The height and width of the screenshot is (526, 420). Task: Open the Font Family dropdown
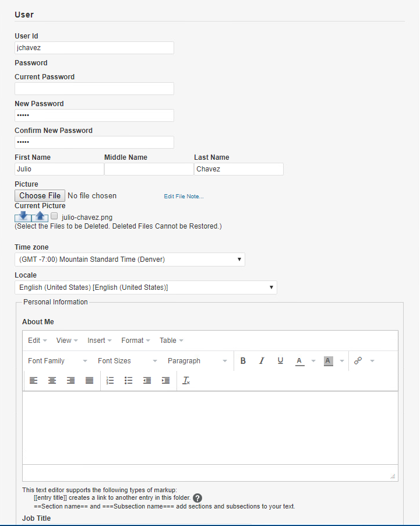[57, 361]
